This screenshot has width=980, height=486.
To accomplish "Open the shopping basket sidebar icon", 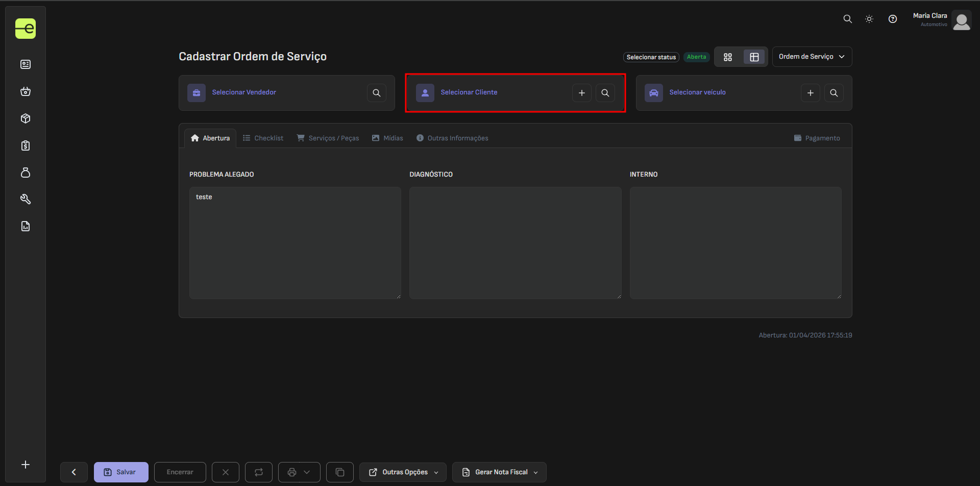I will (x=26, y=91).
